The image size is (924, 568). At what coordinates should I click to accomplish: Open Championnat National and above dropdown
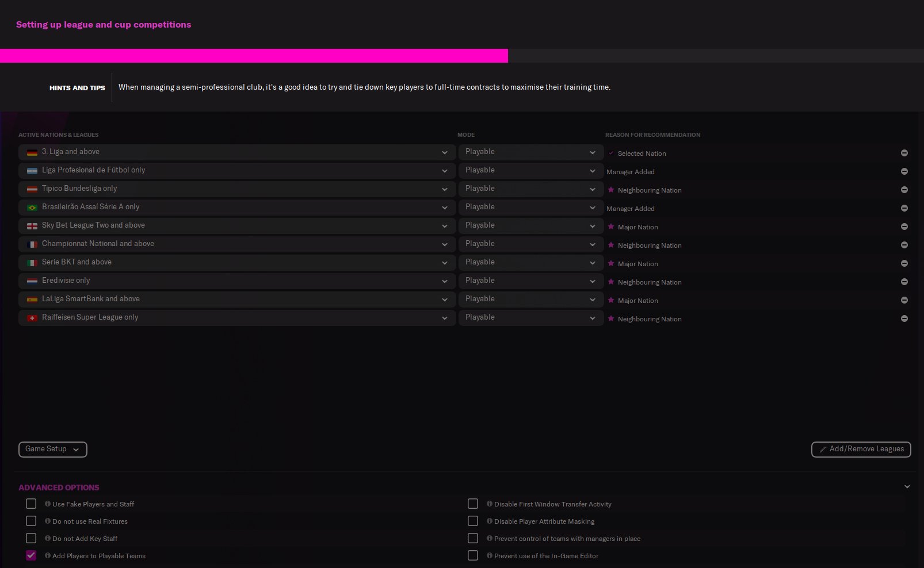(x=237, y=244)
